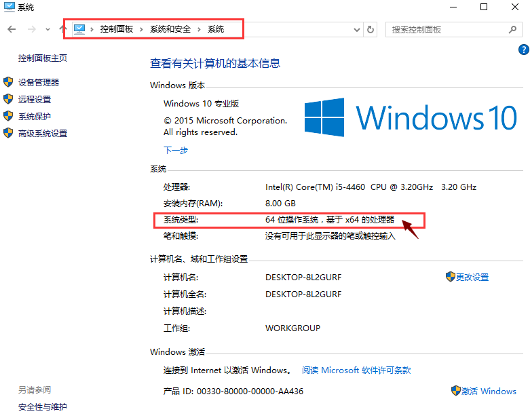Click shield icon next to 系统保护
This screenshot has width=530, height=420.
pyautogui.click(x=8, y=116)
